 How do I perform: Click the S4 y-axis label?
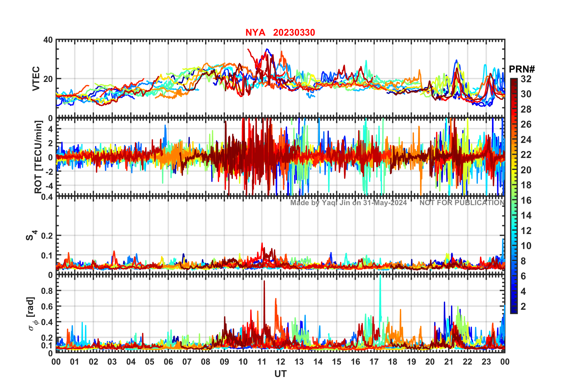click(x=31, y=235)
